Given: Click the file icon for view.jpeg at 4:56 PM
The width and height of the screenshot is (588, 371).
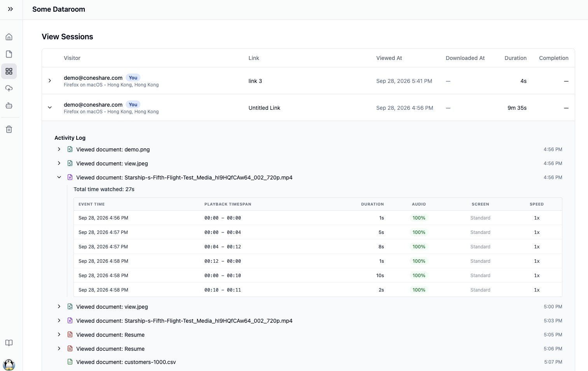Looking at the screenshot, I should coord(70,164).
